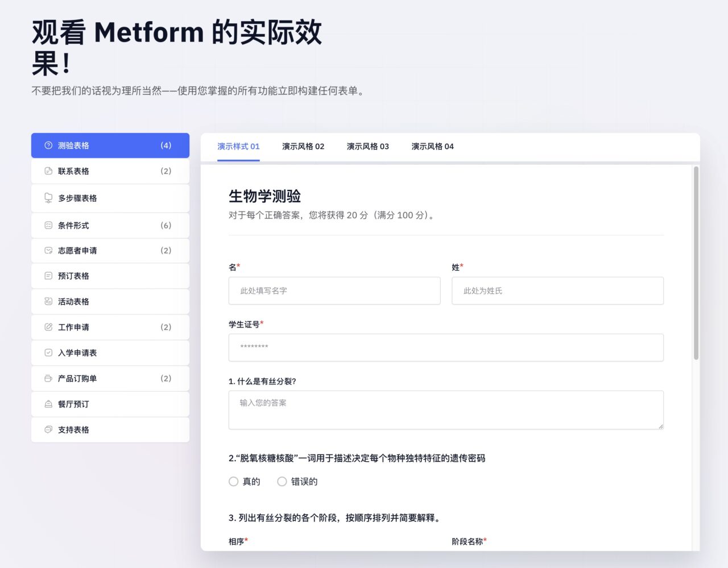Select 条件形式 category label
The height and width of the screenshot is (568, 728).
tap(73, 226)
